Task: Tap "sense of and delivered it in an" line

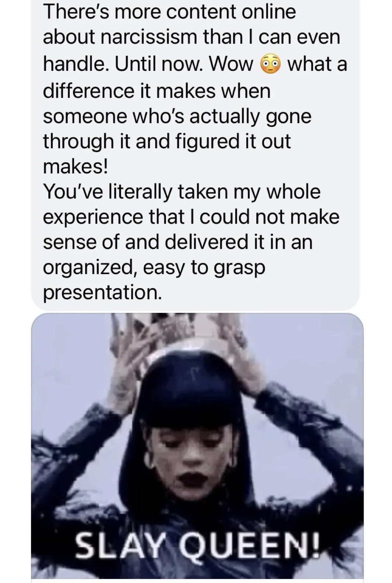Action: [178, 242]
